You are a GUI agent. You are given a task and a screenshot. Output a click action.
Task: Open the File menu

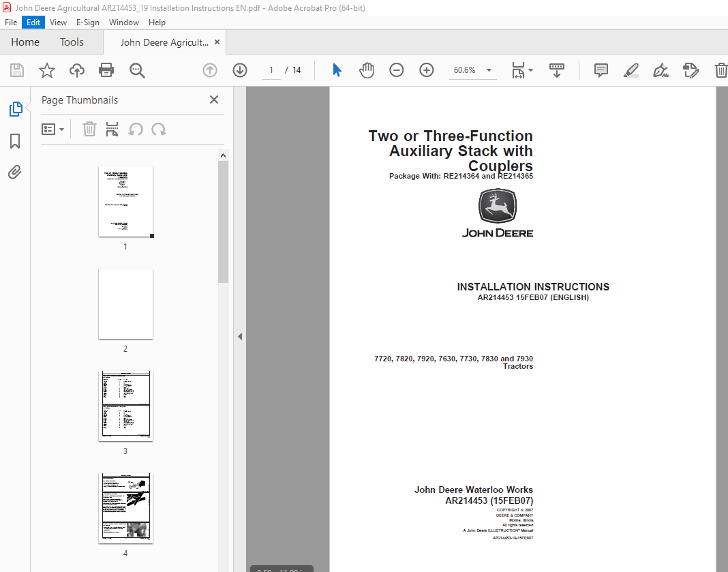11,22
